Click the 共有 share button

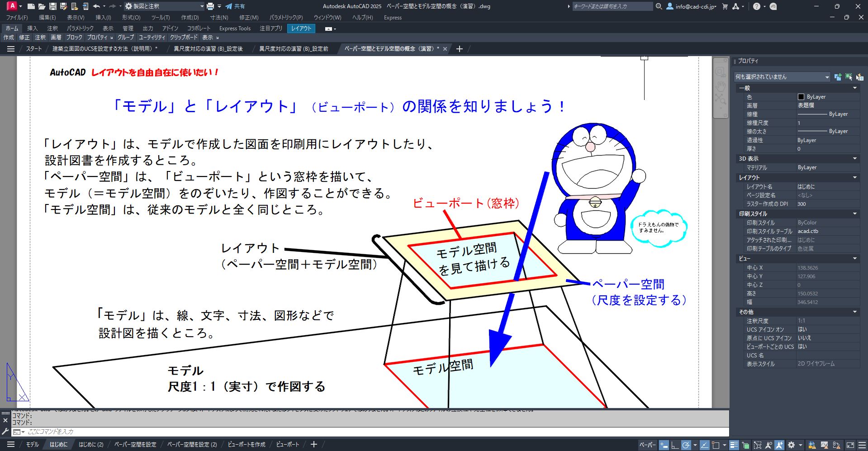pos(235,6)
